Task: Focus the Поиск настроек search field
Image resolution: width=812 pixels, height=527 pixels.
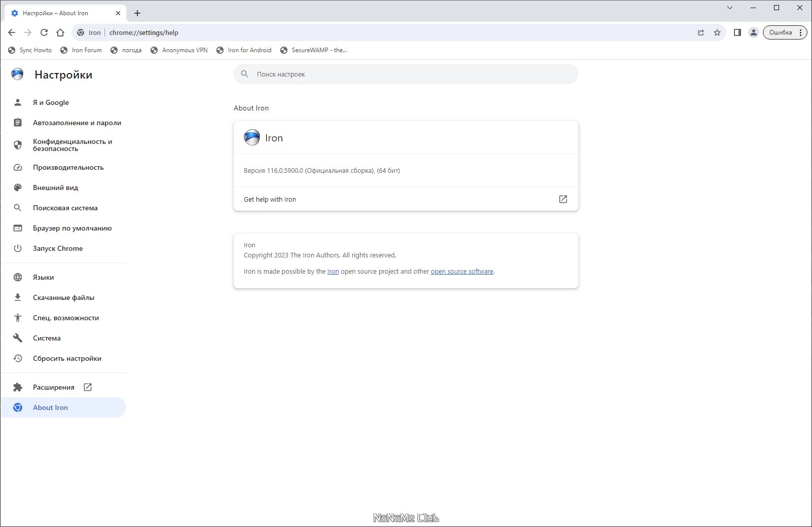Action: [x=405, y=74]
